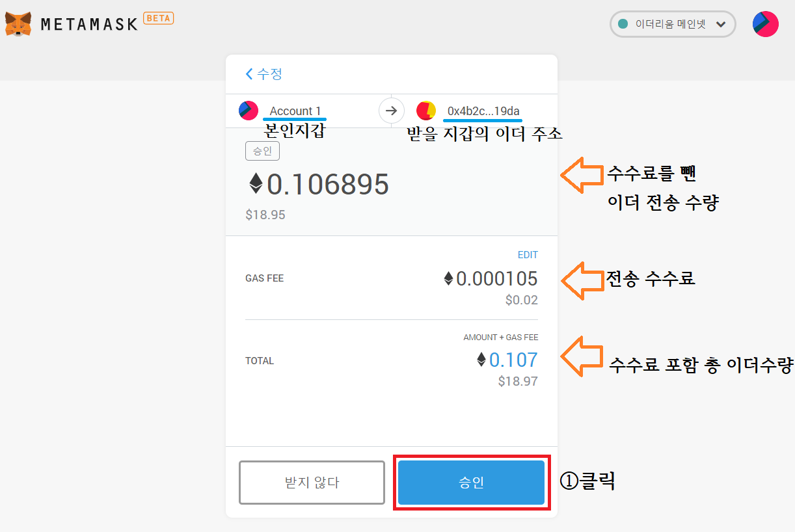Viewport: 795px width, 532px height.
Task: Click the recipient address identicon
Action: tap(426, 111)
